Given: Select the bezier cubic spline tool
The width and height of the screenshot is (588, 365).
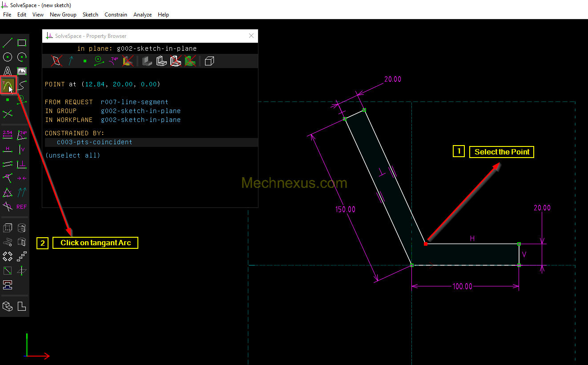Looking at the screenshot, I should point(22,85).
